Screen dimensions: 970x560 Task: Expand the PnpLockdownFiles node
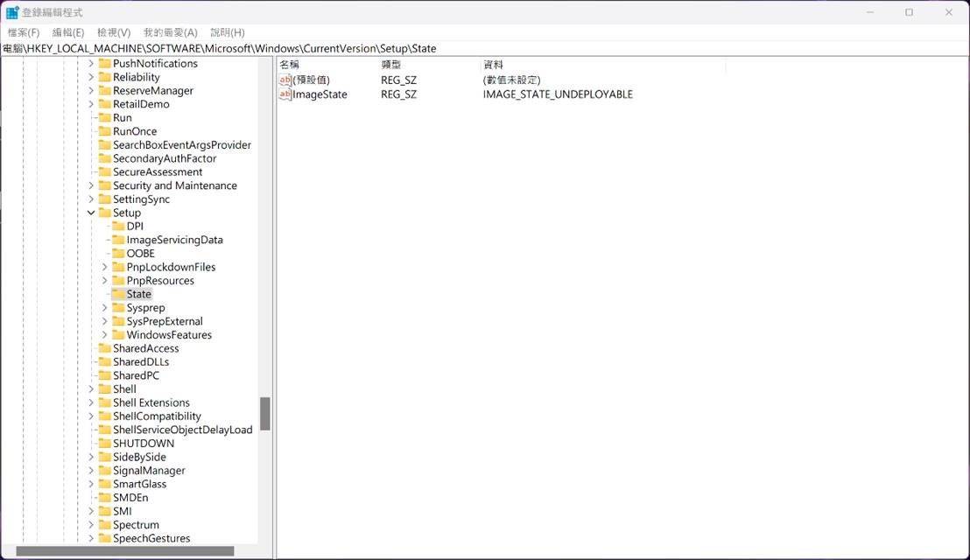point(105,267)
